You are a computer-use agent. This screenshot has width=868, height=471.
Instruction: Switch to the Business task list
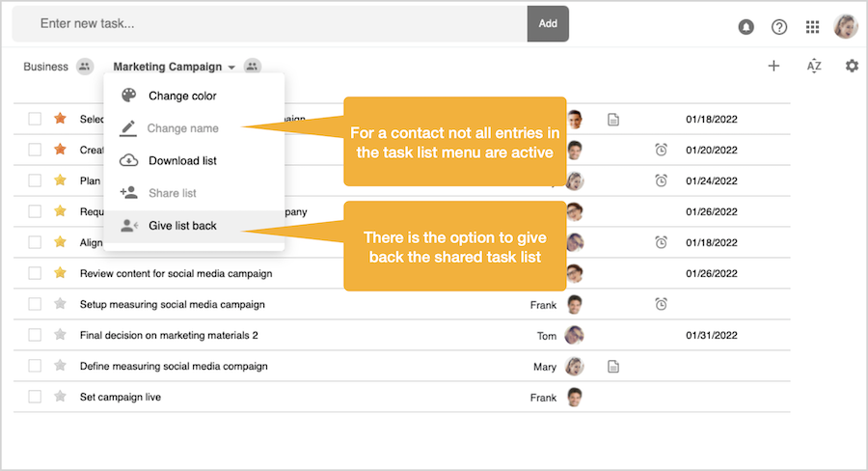pos(45,67)
